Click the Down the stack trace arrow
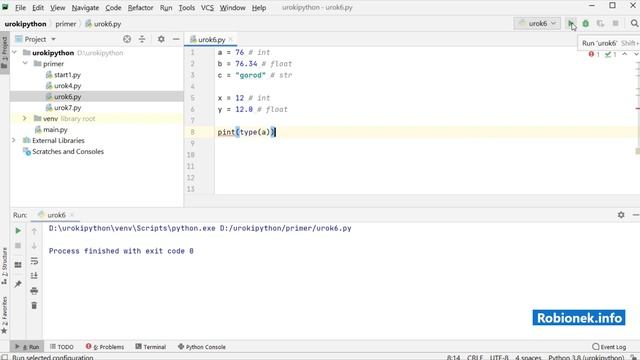This screenshot has height=360, width=640. [x=34, y=246]
